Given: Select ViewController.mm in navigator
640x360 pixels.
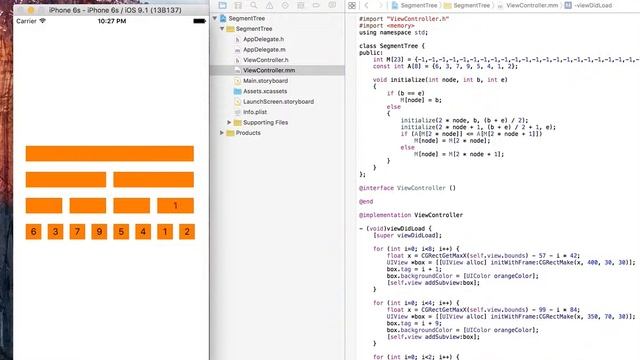Looking at the screenshot, I should pyautogui.click(x=277, y=70).
